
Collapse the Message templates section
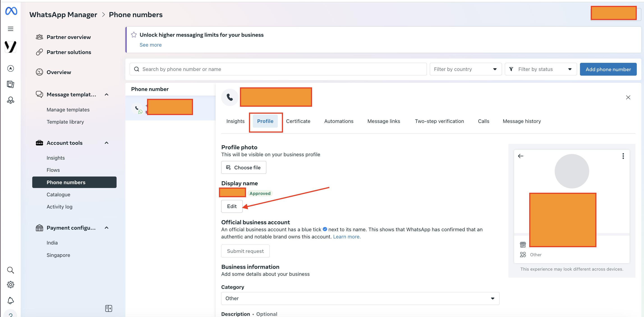[x=106, y=95]
